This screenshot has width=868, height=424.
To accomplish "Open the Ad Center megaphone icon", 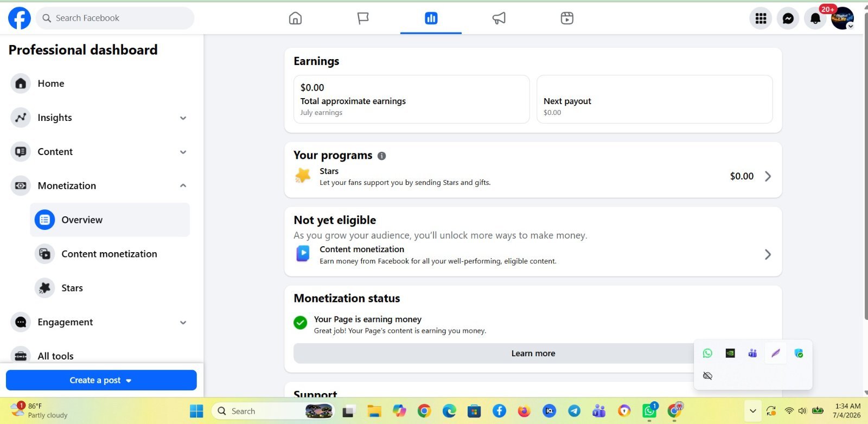I will (x=499, y=18).
